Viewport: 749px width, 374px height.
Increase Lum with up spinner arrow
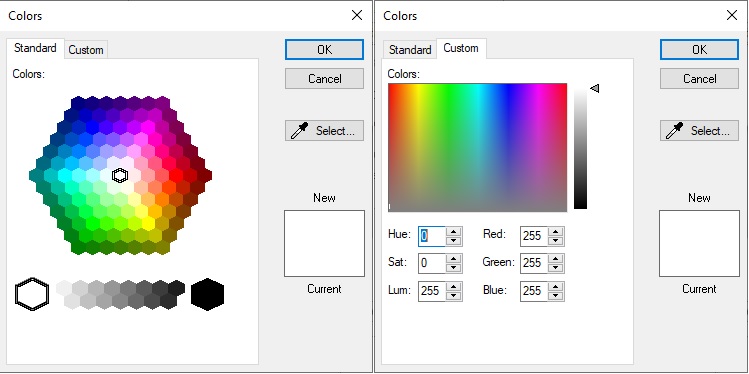click(454, 286)
